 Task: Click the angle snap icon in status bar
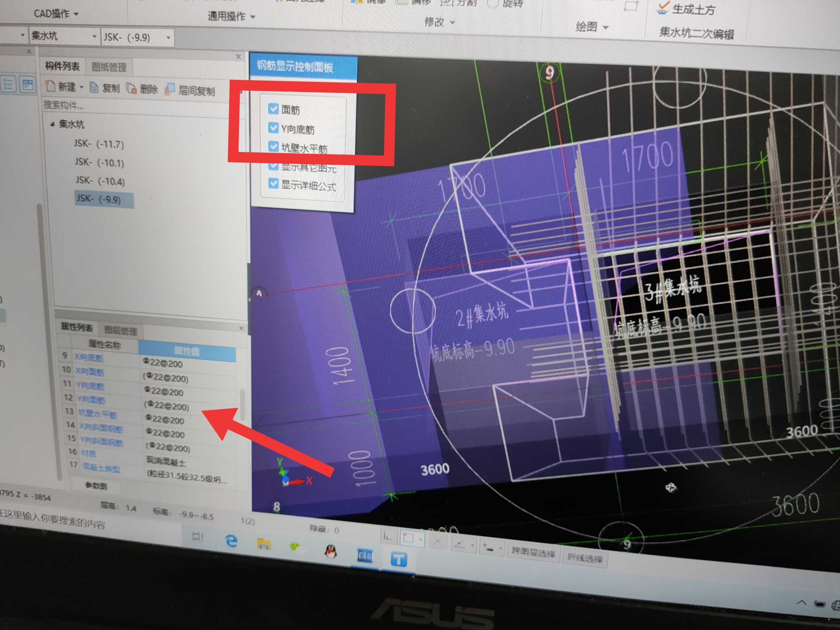(x=460, y=544)
